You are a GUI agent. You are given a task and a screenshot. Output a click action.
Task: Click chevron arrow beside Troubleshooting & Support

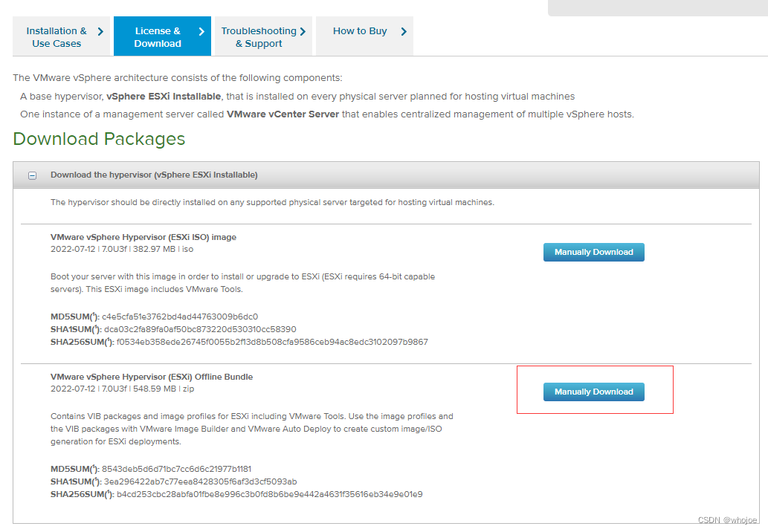(x=303, y=31)
